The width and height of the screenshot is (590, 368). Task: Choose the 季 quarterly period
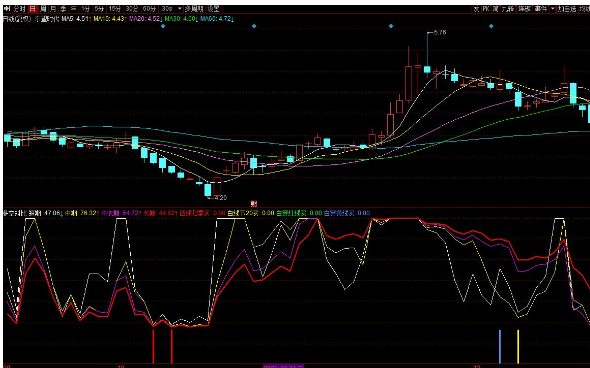(x=63, y=9)
